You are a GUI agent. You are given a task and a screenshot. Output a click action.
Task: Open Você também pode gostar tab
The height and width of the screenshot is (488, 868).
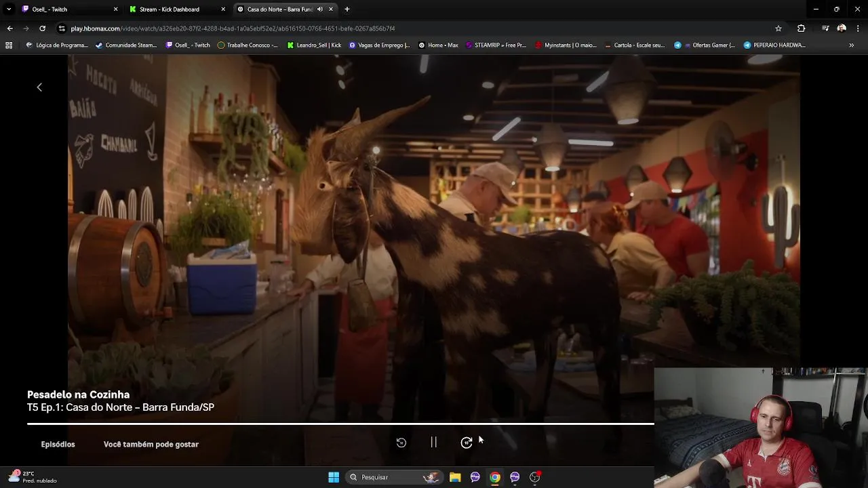(151, 444)
